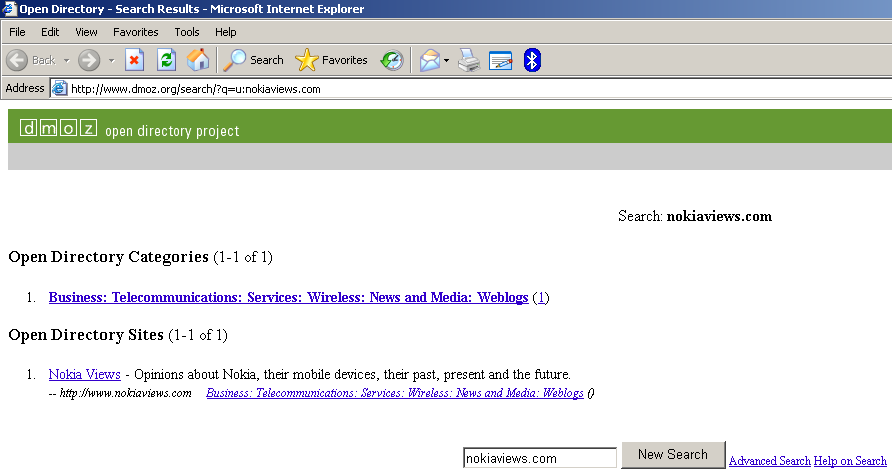Open the Back history dropdown arrow
Image resolution: width=892 pixels, height=473 pixels.
point(67,60)
